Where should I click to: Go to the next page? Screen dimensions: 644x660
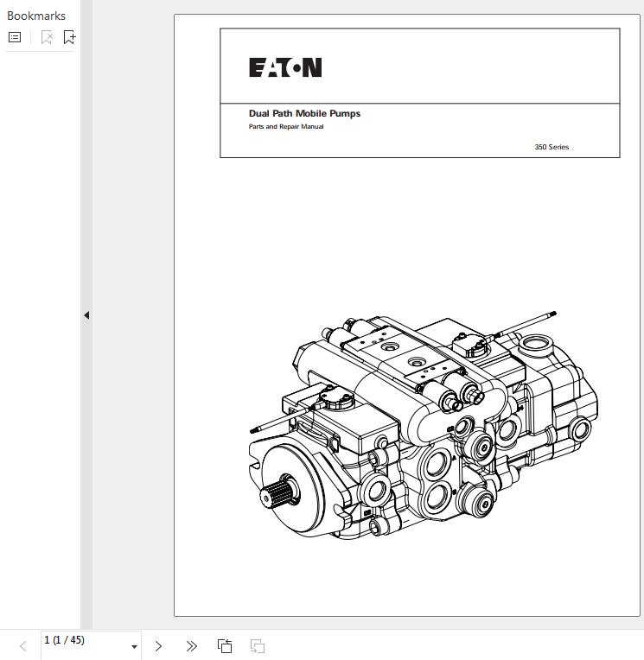[158, 646]
